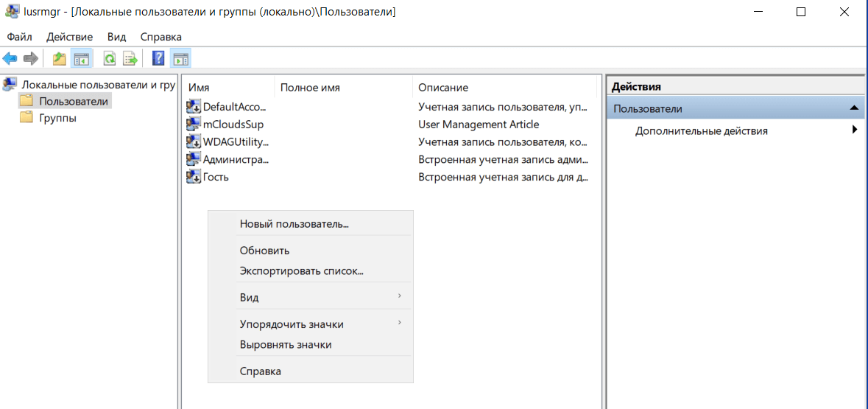The width and height of the screenshot is (868, 409).
Task: Select Обновить in the context menu
Action: (264, 251)
